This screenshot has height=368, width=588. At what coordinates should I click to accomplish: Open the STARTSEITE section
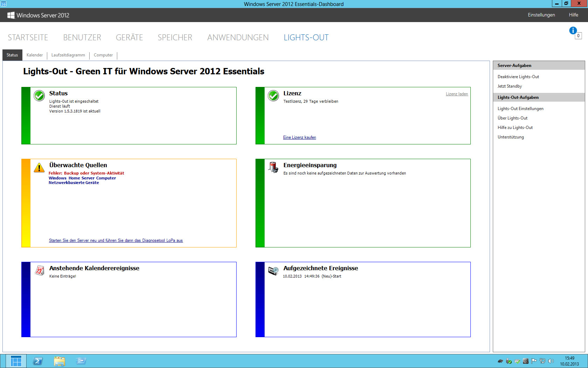tap(28, 38)
